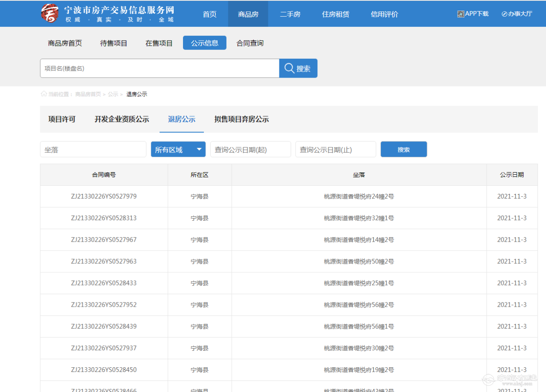Click contract number ZJ21330226YS0527979
Viewport: 546px width, 392px height.
click(x=104, y=196)
